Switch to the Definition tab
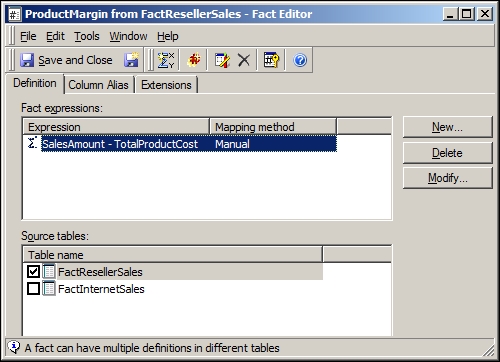Screen dimensions: 500x362 pyautogui.click(x=35, y=83)
